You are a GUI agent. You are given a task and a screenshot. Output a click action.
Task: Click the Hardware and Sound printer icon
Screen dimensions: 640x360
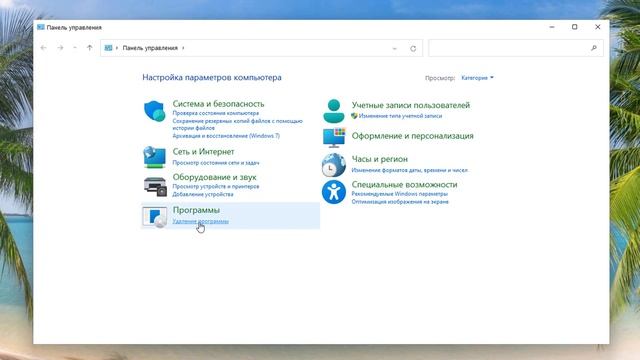click(x=155, y=186)
